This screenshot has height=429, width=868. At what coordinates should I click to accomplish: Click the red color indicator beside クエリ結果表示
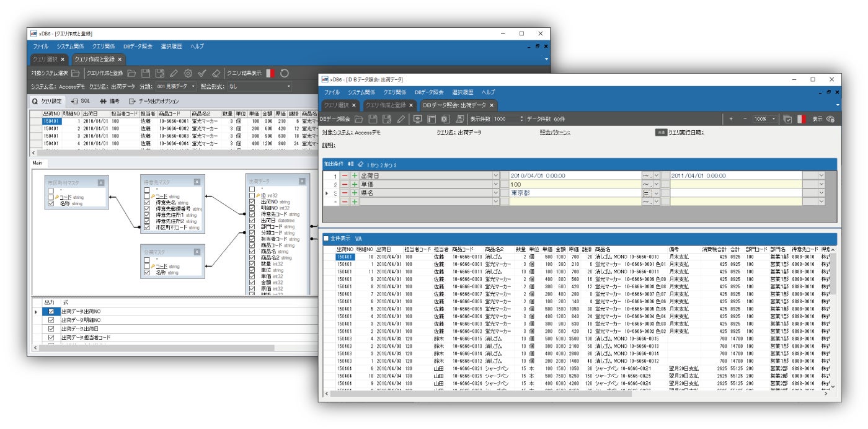point(269,73)
